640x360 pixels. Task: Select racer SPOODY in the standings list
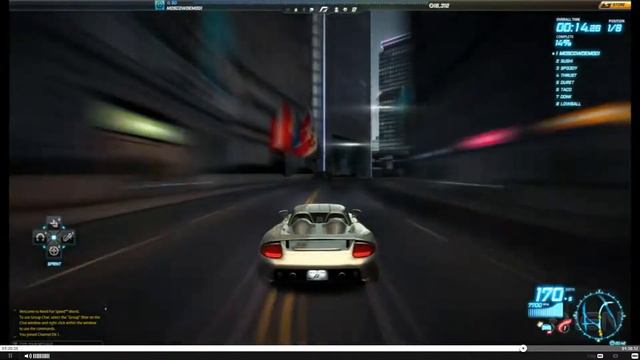(x=567, y=68)
